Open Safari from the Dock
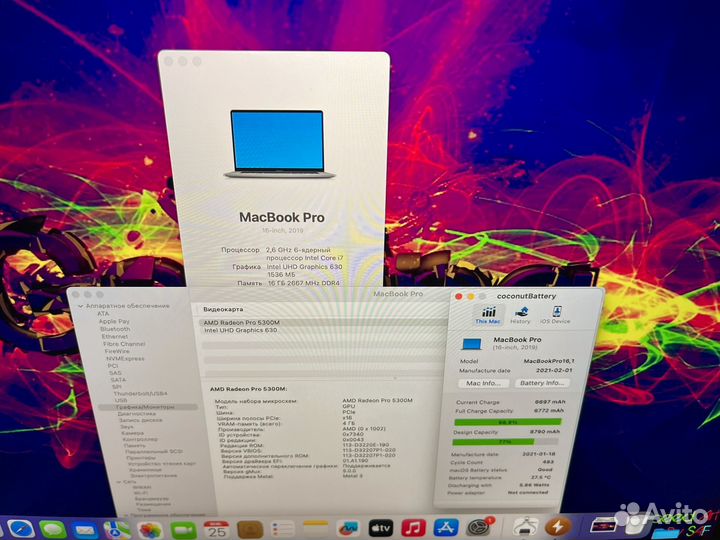This screenshot has width=720, height=540. tap(21, 529)
